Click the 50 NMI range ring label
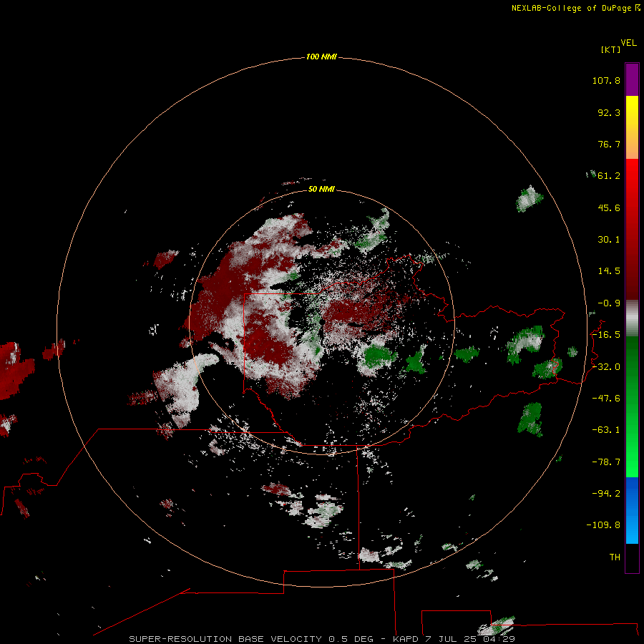 tap(321, 189)
